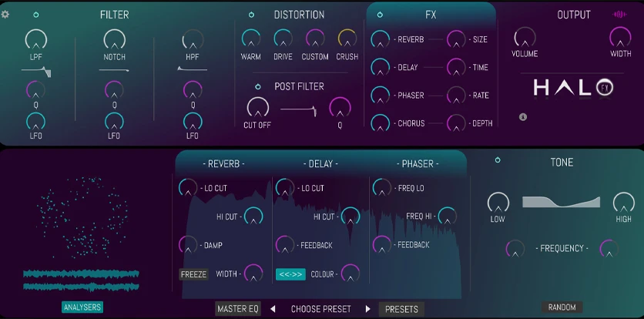Click the tone LOW knob
The height and width of the screenshot is (319, 644).
pyautogui.click(x=498, y=203)
